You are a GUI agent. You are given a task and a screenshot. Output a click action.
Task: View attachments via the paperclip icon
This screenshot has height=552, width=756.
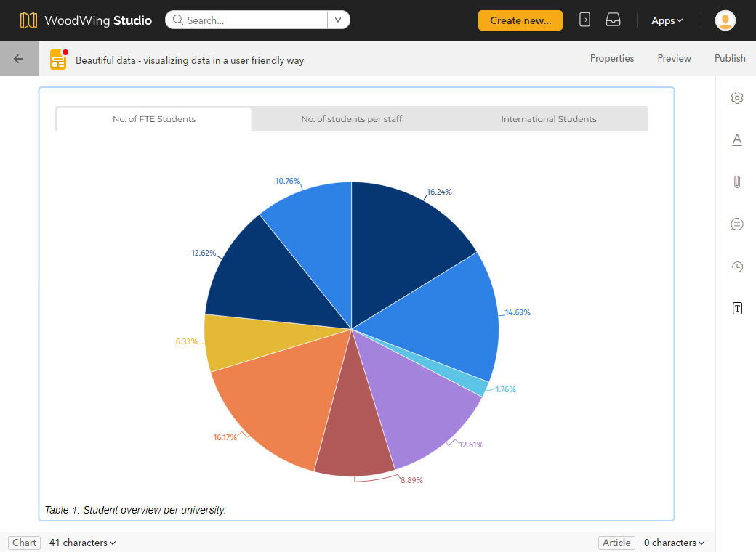(737, 182)
